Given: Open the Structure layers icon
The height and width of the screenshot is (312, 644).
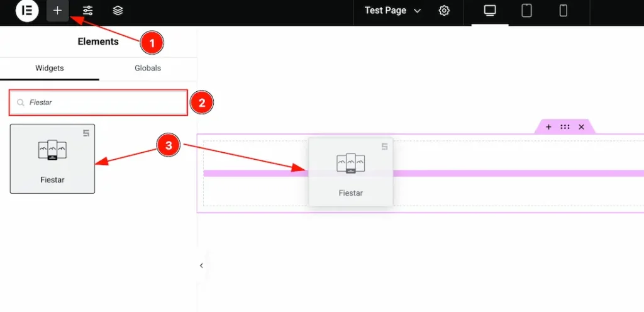Looking at the screenshot, I should point(118,11).
